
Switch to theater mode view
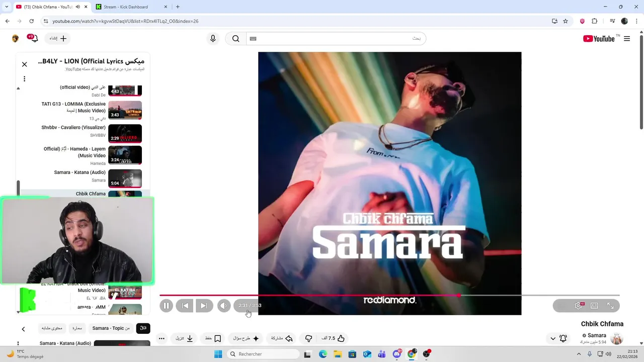coord(594,306)
